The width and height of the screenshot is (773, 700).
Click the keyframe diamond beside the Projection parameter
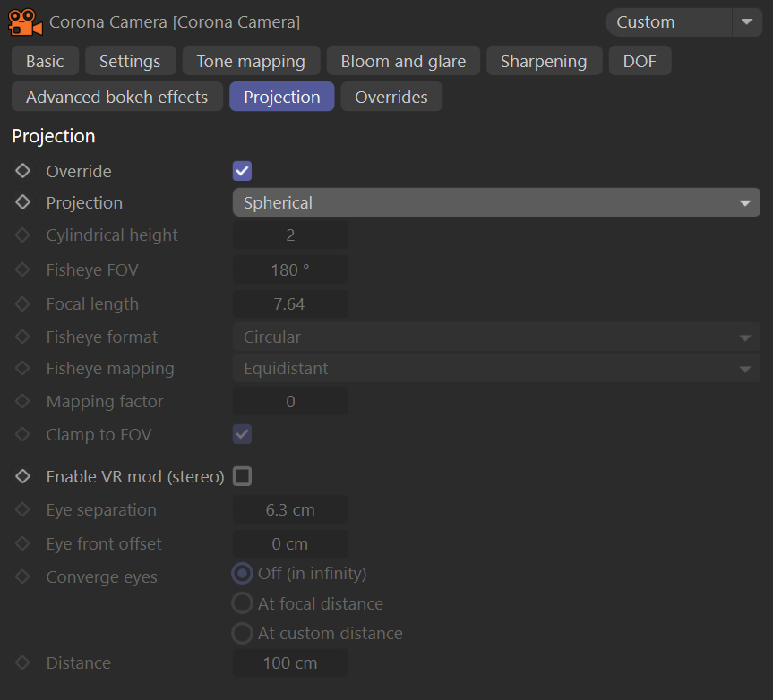[22, 202]
